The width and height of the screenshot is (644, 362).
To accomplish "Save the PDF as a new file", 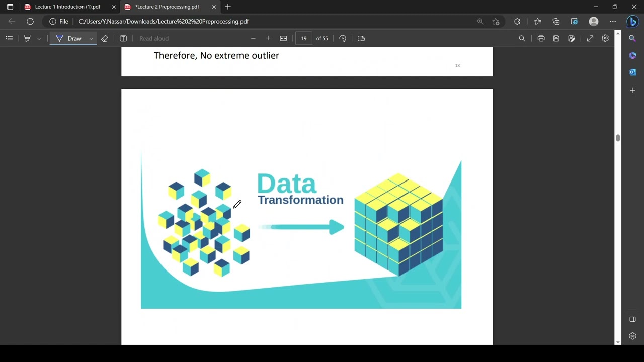I will (572, 38).
